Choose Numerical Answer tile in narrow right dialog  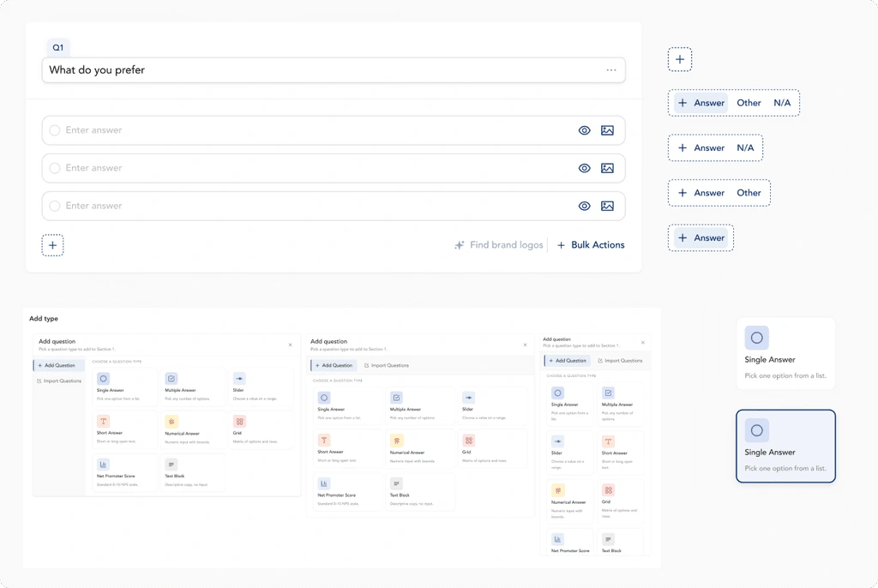click(x=569, y=501)
